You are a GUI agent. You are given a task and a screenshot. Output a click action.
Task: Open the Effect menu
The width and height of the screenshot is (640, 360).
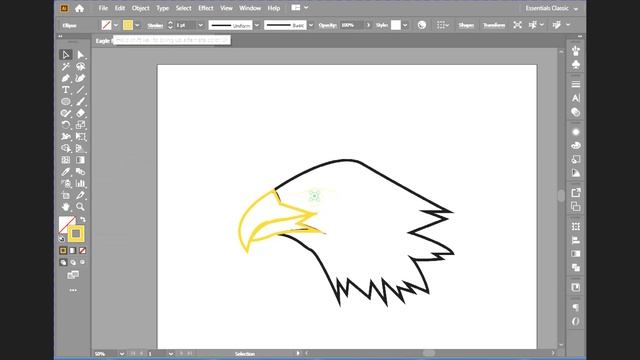(x=206, y=8)
